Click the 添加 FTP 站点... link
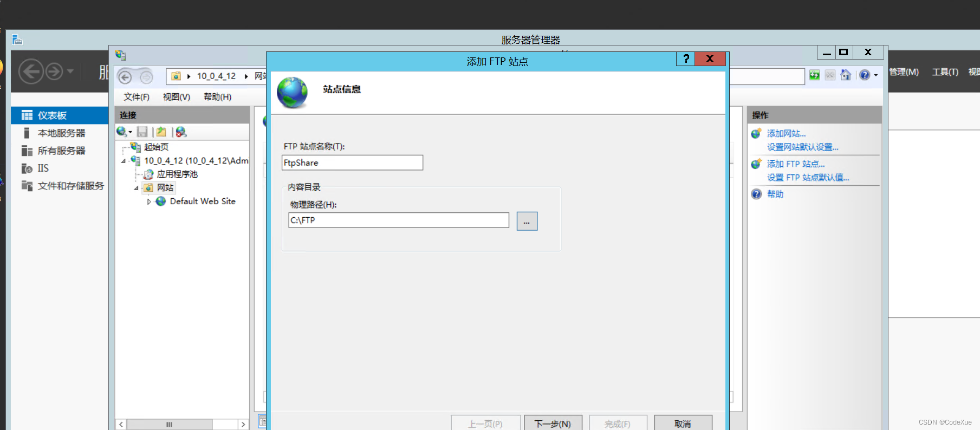 [x=796, y=164]
